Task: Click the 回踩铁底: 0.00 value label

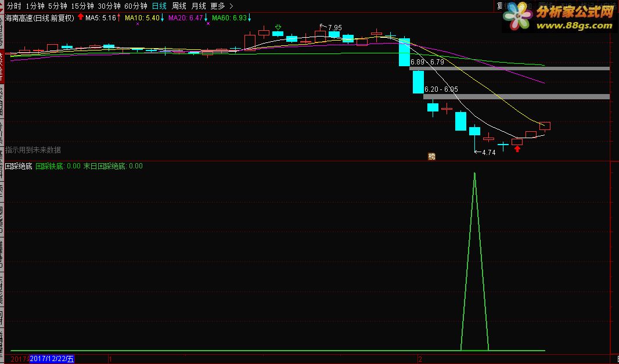Action: 58,166
